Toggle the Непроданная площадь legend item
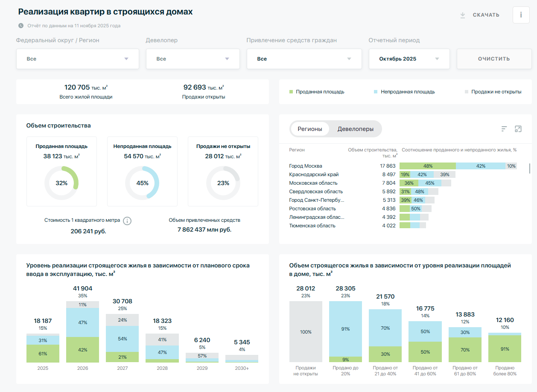This screenshot has width=537, height=392. [404, 92]
